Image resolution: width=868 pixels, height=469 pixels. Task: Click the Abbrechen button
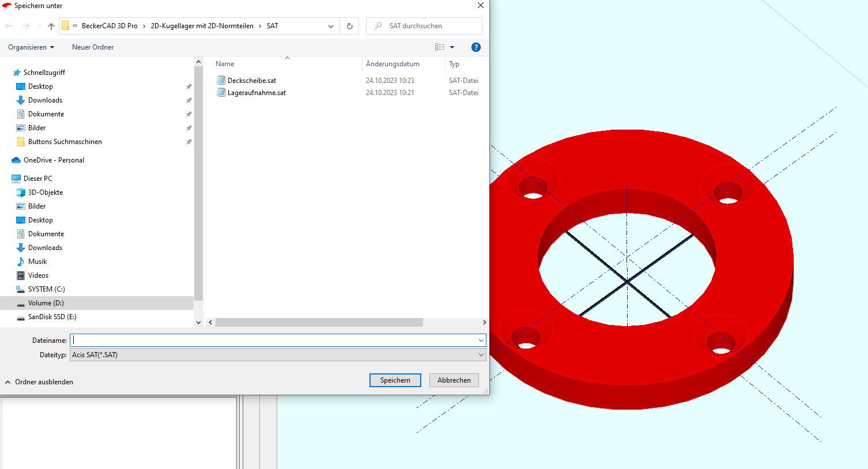coord(454,380)
